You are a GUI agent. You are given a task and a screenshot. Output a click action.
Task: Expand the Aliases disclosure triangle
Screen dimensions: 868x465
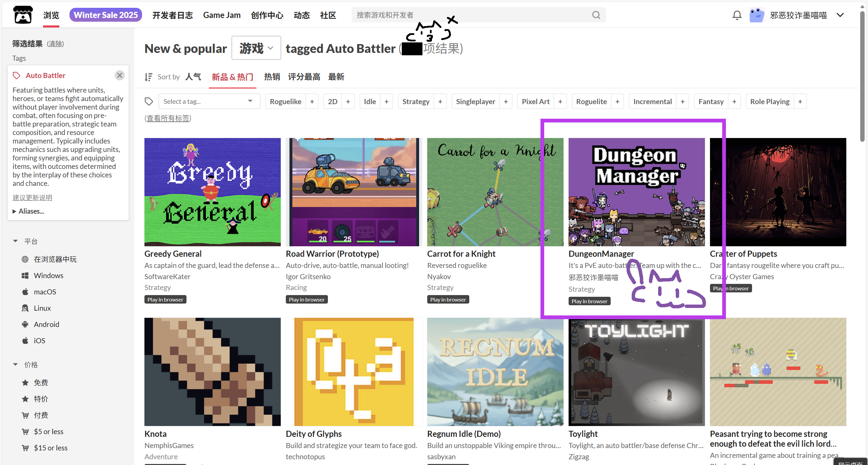15,211
